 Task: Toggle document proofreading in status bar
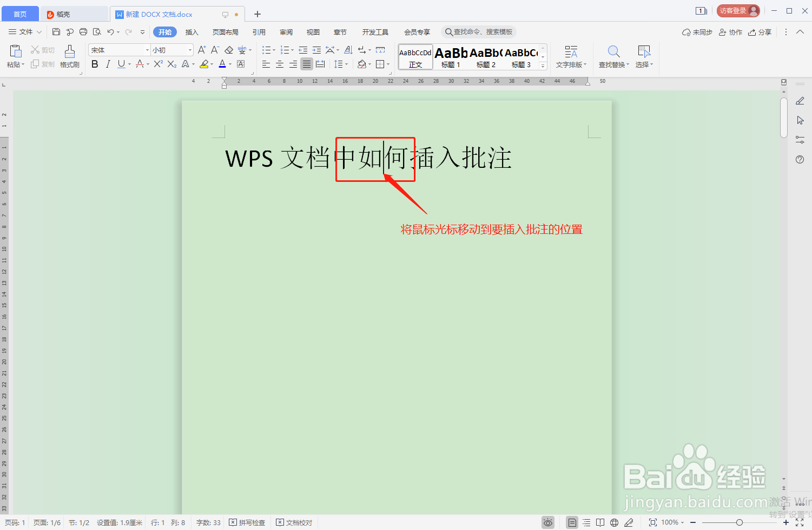pos(294,522)
